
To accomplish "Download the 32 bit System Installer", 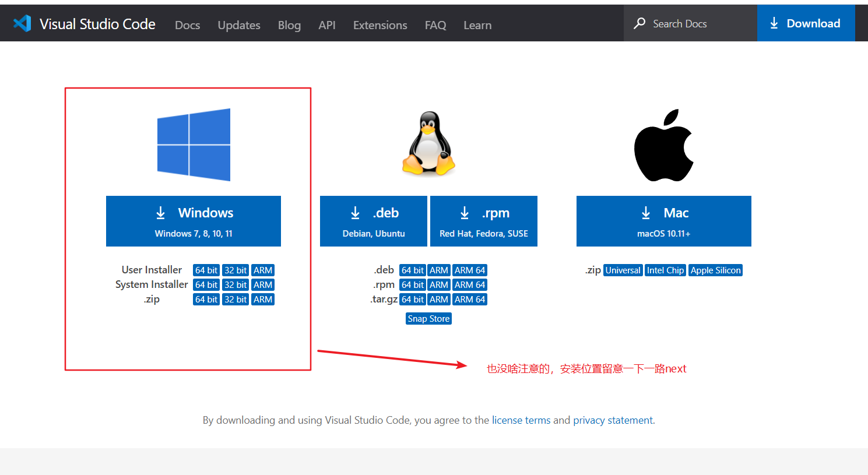I will [x=235, y=284].
